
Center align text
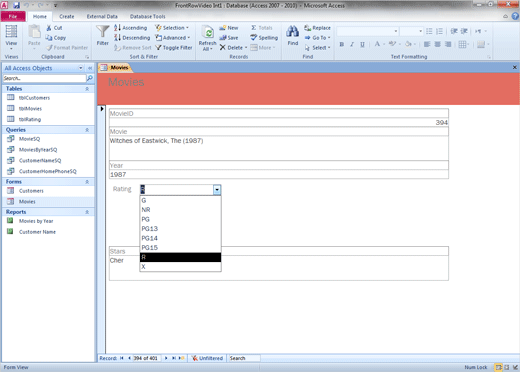438,44
